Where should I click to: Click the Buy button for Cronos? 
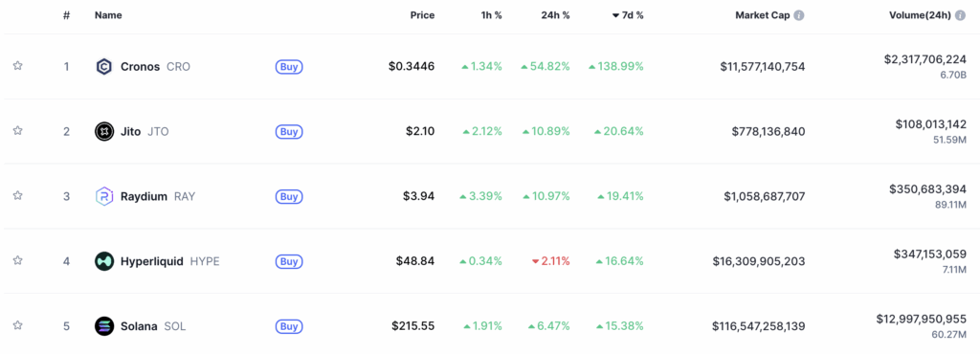289,67
